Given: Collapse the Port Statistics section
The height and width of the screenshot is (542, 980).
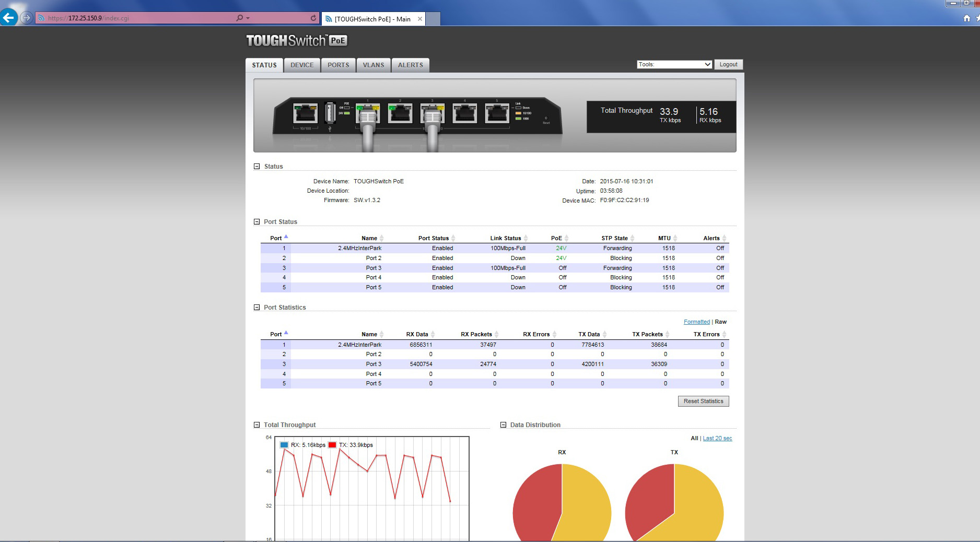Looking at the screenshot, I should coord(256,308).
